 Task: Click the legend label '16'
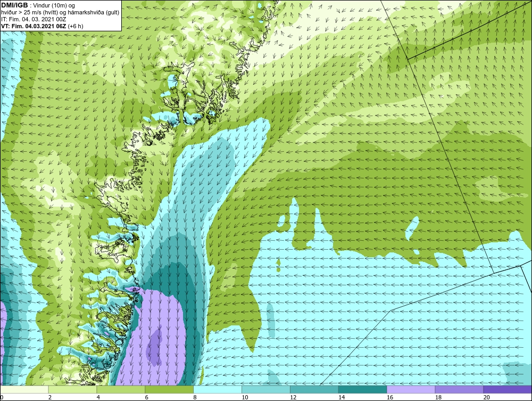click(x=390, y=397)
